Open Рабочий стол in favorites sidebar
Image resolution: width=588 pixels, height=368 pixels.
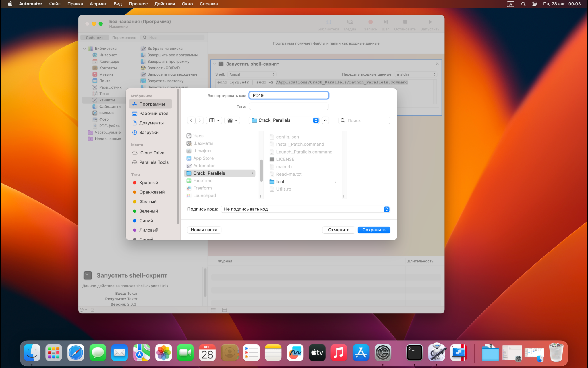[150, 113]
